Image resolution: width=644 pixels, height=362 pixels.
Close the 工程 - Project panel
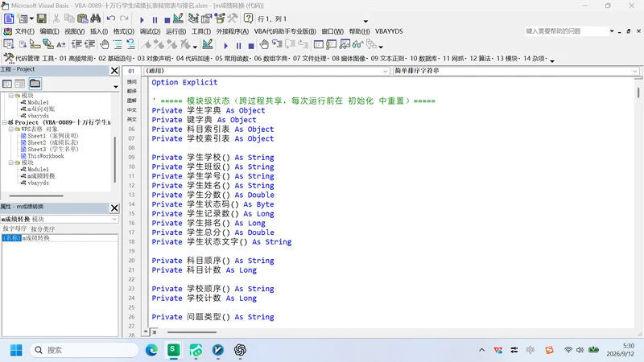click(114, 71)
